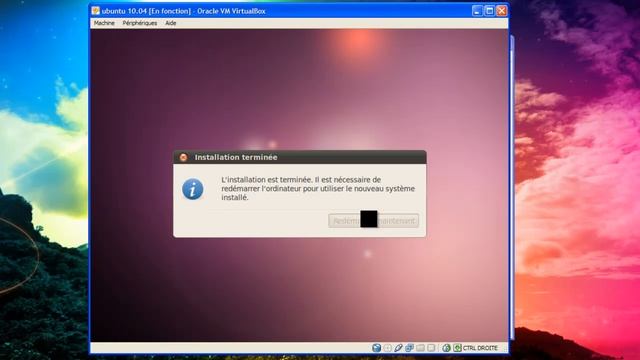640x360 pixels.
Task: Click the hard disk activity icon
Action: click(377, 348)
